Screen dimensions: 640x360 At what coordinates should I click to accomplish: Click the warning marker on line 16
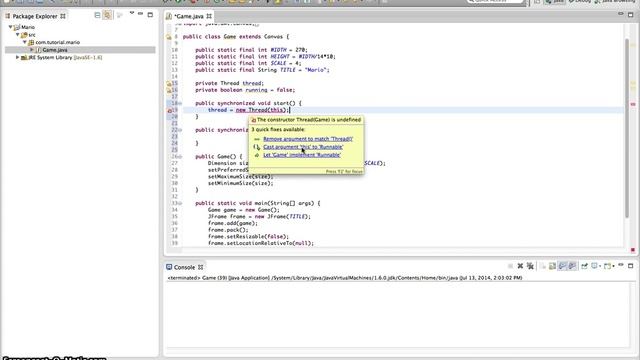(x=169, y=90)
